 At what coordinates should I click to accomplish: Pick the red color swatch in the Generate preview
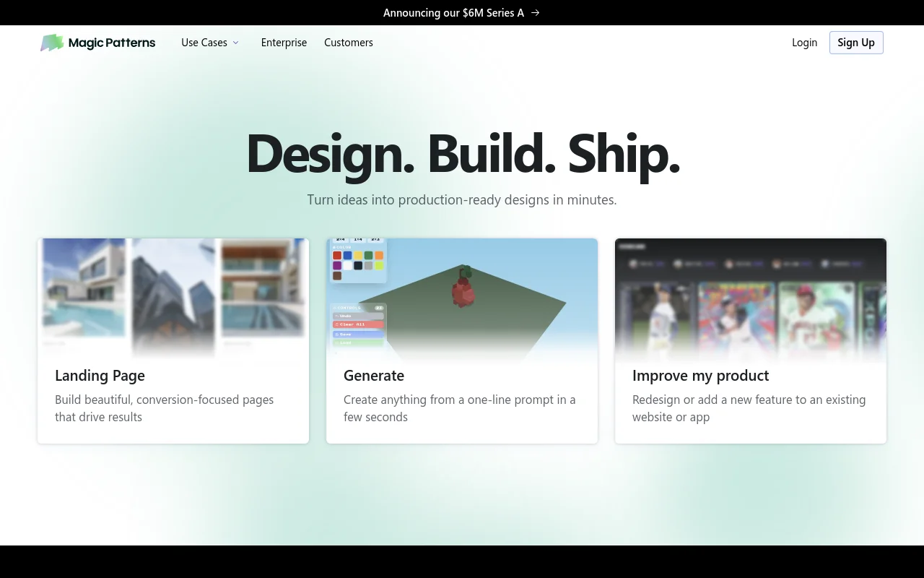(x=337, y=255)
